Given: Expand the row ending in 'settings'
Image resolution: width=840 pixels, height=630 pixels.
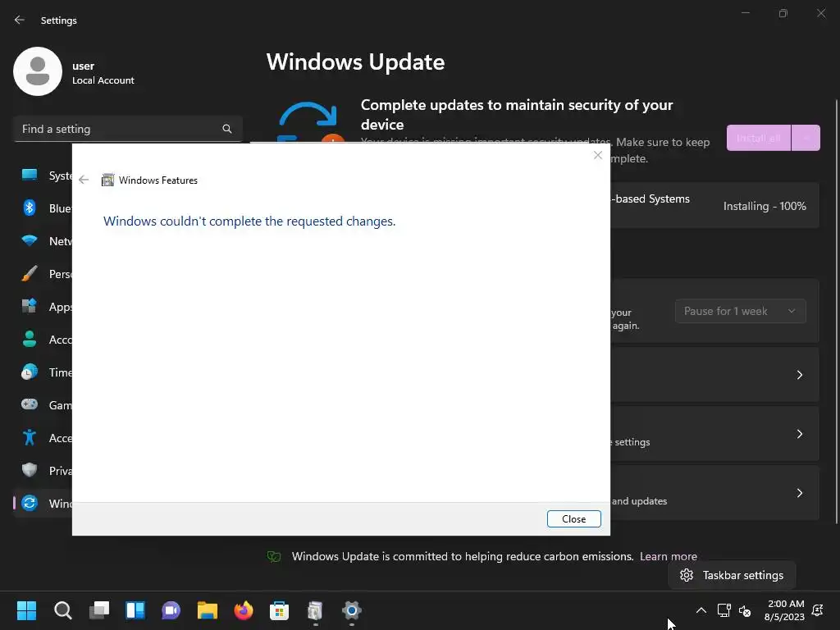Looking at the screenshot, I should (799, 434).
